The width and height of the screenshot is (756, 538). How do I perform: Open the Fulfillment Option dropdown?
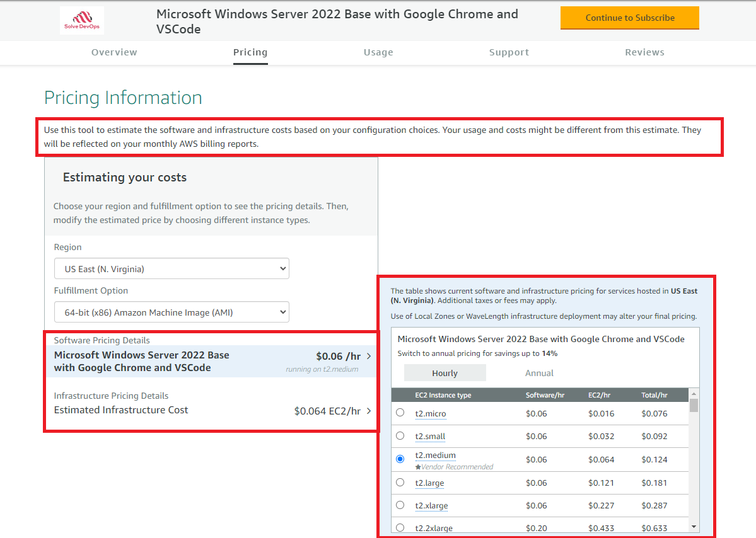[x=172, y=312]
